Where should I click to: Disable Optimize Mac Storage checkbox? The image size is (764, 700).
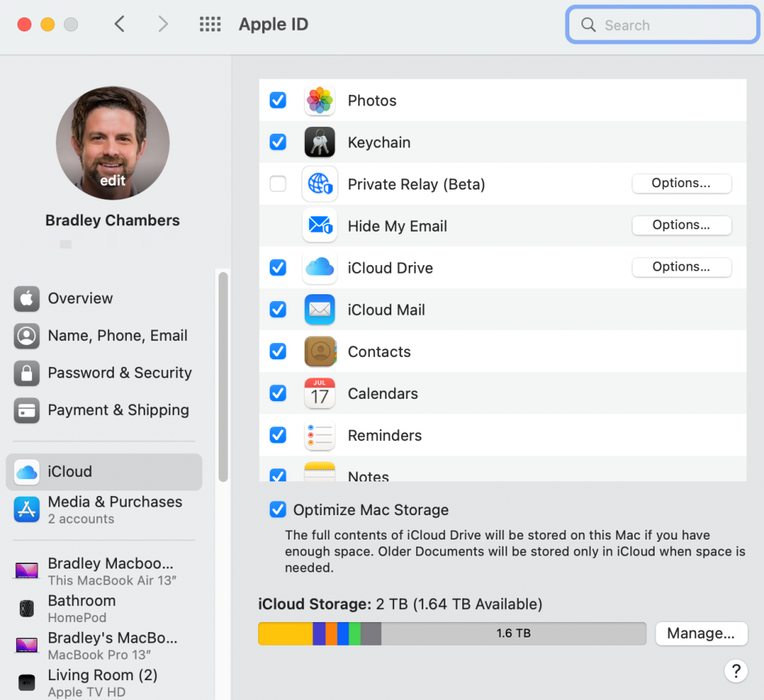pos(278,510)
